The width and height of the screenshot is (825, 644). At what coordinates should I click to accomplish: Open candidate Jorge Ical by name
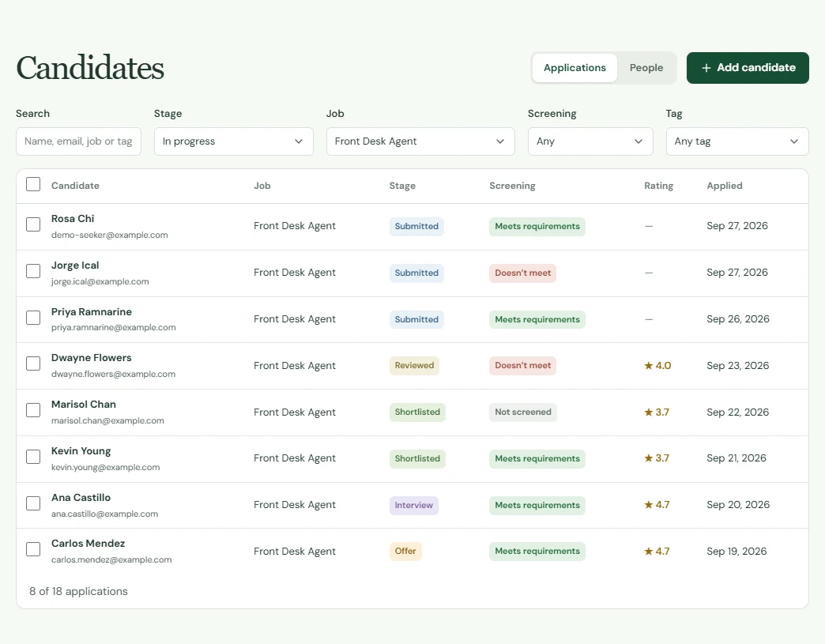(x=75, y=266)
